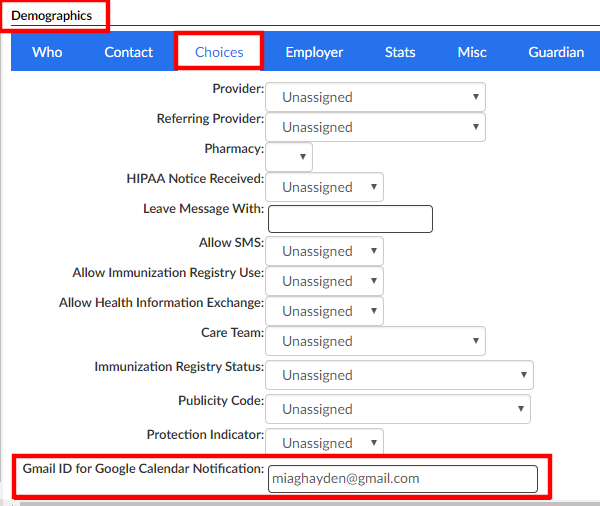The image size is (600, 506).
Task: Switch to the Contact tab
Action: click(x=129, y=52)
